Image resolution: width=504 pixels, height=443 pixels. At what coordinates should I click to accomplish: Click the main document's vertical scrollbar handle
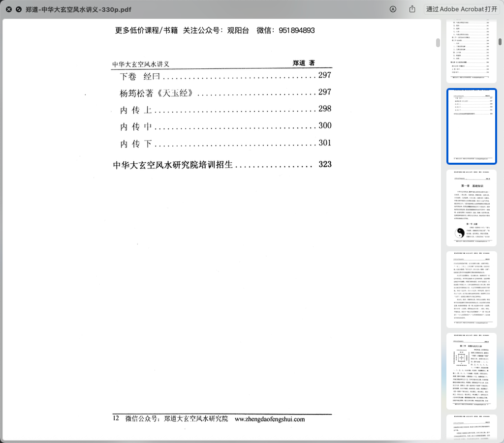(x=438, y=42)
